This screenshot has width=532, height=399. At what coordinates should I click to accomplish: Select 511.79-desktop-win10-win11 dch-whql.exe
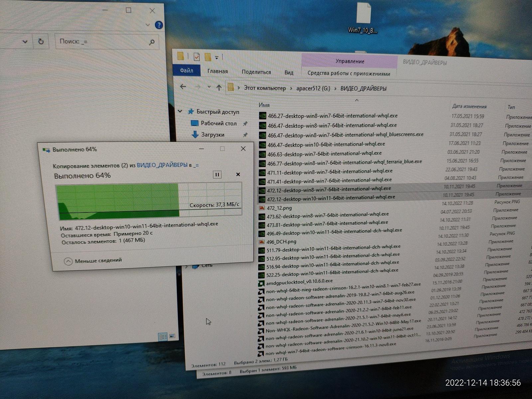tap(333, 248)
